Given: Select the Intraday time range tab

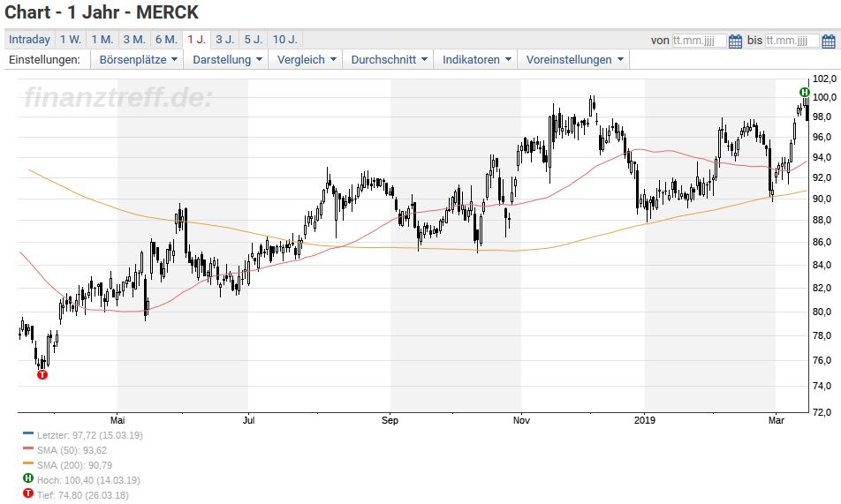Looking at the screenshot, I should (x=29, y=40).
